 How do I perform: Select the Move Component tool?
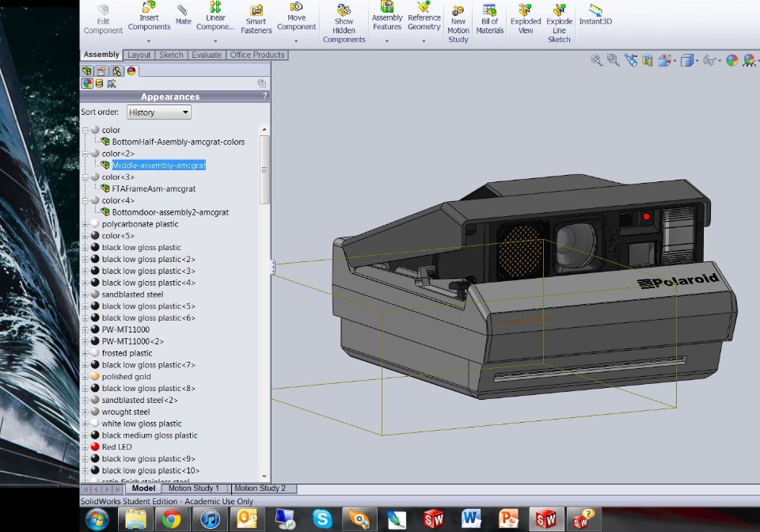pyautogui.click(x=296, y=17)
